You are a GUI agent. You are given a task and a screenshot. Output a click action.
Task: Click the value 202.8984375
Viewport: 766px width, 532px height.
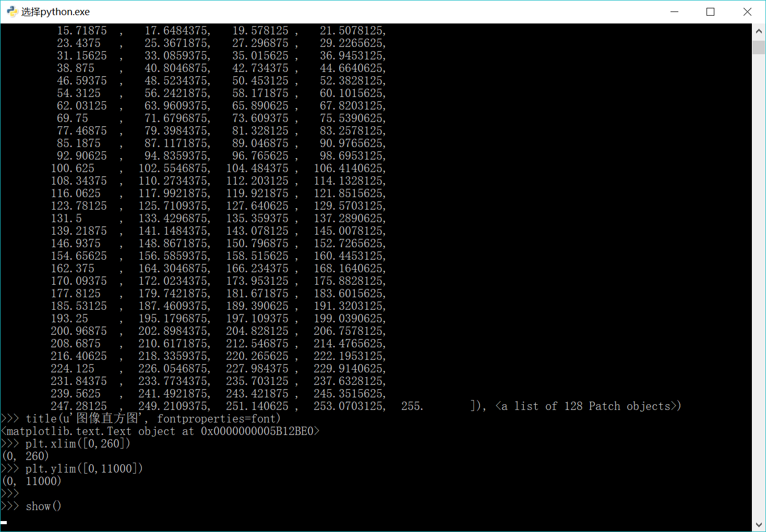[x=173, y=331]
